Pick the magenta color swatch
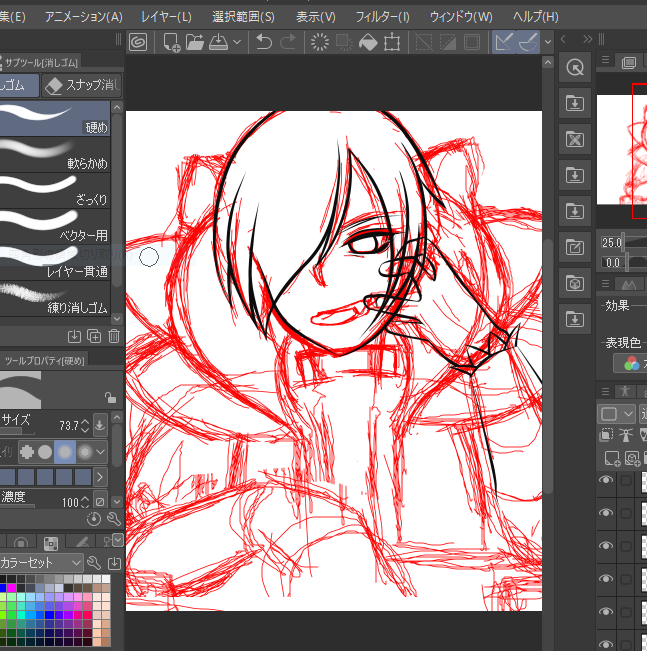 pyautogui.click(x=11, y=588)
